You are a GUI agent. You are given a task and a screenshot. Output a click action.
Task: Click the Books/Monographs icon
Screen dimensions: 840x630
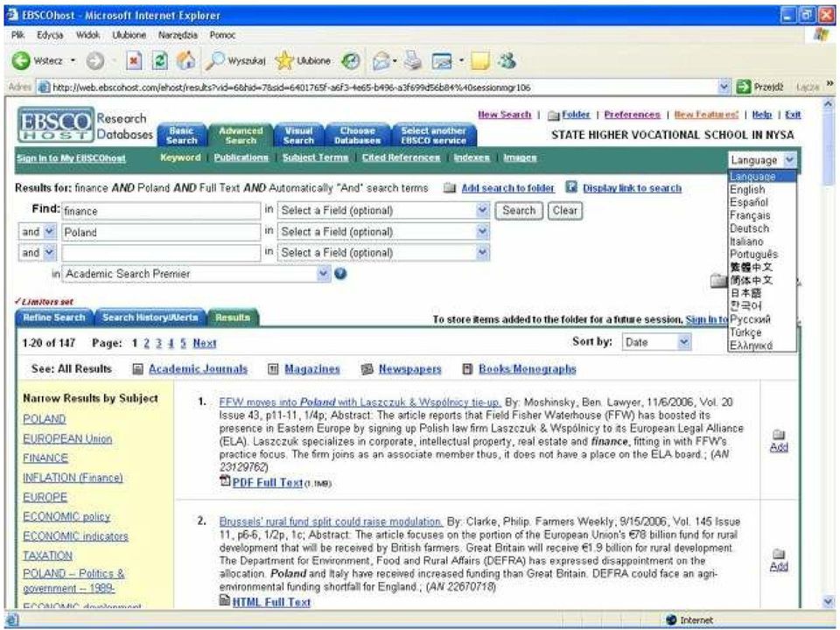[x=467, y=369]
